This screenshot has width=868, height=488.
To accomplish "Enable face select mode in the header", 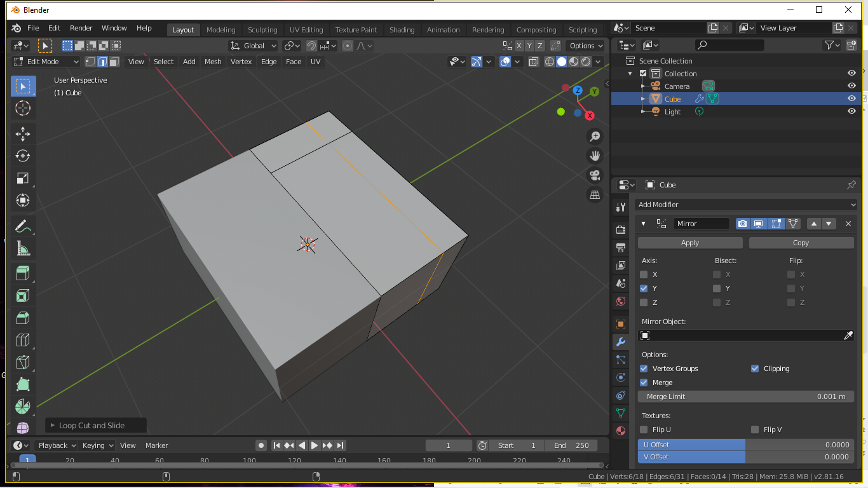I will click(114, 61).
